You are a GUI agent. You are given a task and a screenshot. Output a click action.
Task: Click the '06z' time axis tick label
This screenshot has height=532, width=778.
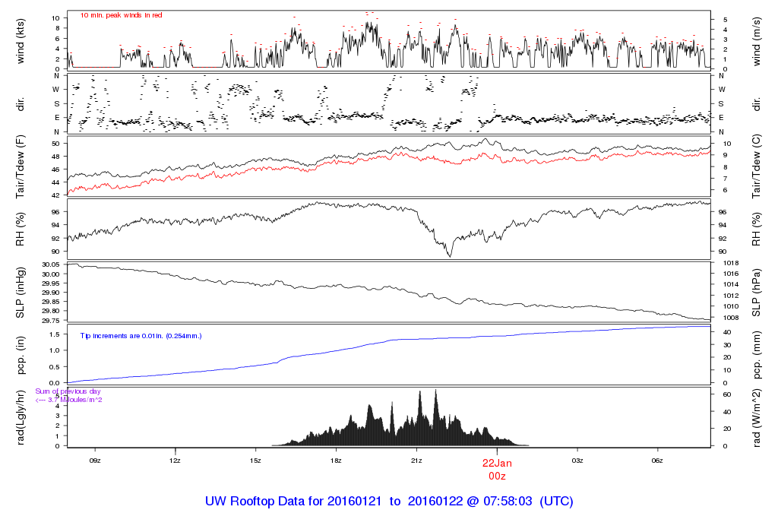point(657,461)
